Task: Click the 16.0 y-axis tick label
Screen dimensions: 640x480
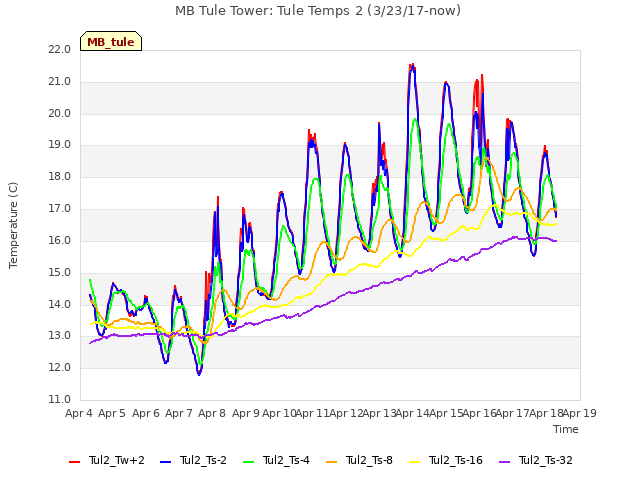Action: [x=60, y=240]
